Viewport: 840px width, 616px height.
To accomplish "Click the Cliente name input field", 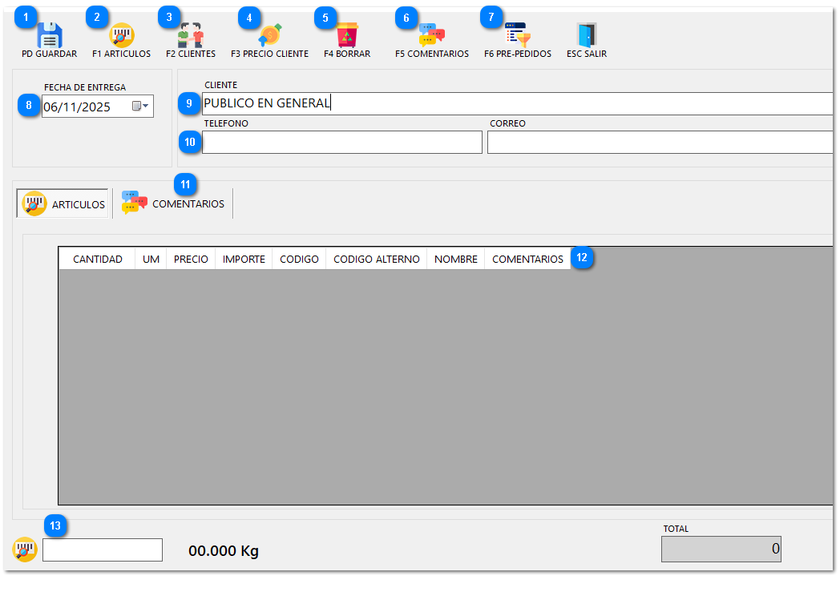I will [513, 103].
